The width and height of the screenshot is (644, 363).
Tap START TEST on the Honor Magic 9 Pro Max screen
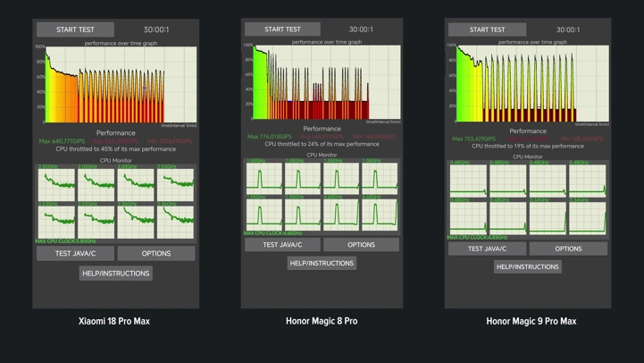click(x=487, y=30)
